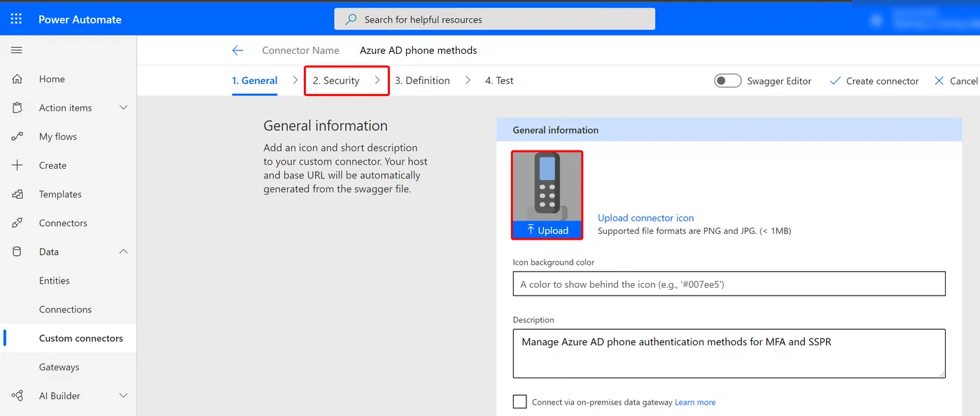Click the My flows icon

pyautogui.click(x=17, y=137)
